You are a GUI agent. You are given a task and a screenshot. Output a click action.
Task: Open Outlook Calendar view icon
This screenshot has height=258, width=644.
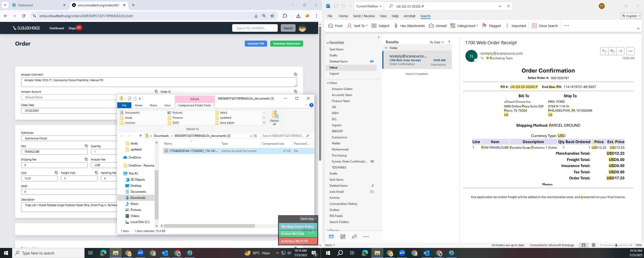(x=343, y=237)
